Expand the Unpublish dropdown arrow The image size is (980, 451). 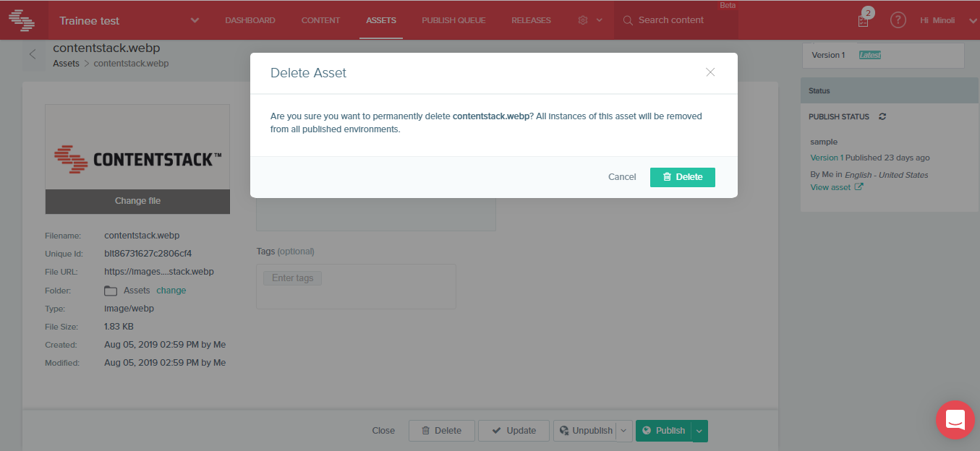click(624, 431)
